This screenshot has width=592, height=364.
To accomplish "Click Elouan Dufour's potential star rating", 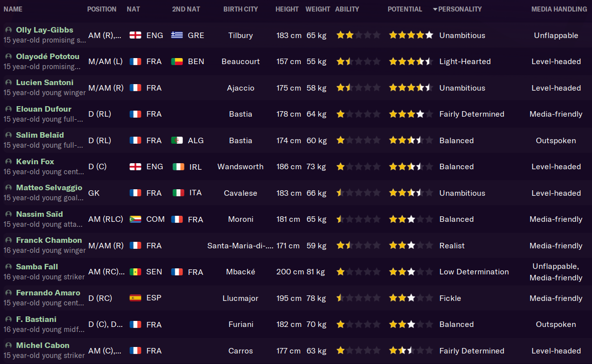I will pyautogui.click(x=411, y=114).
